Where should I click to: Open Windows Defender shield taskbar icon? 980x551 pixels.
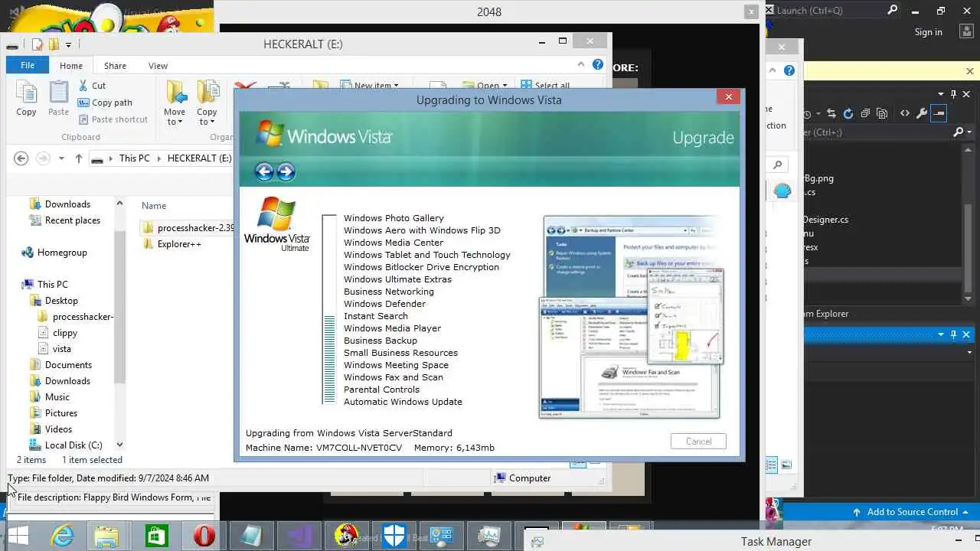tap(394, 536)
